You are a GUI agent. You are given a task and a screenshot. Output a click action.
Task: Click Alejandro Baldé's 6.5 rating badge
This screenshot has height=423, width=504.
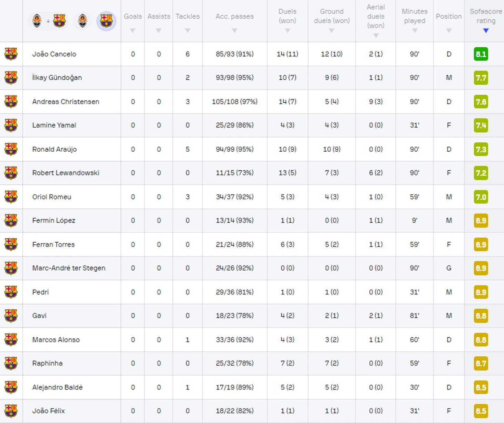click(481, 387)
